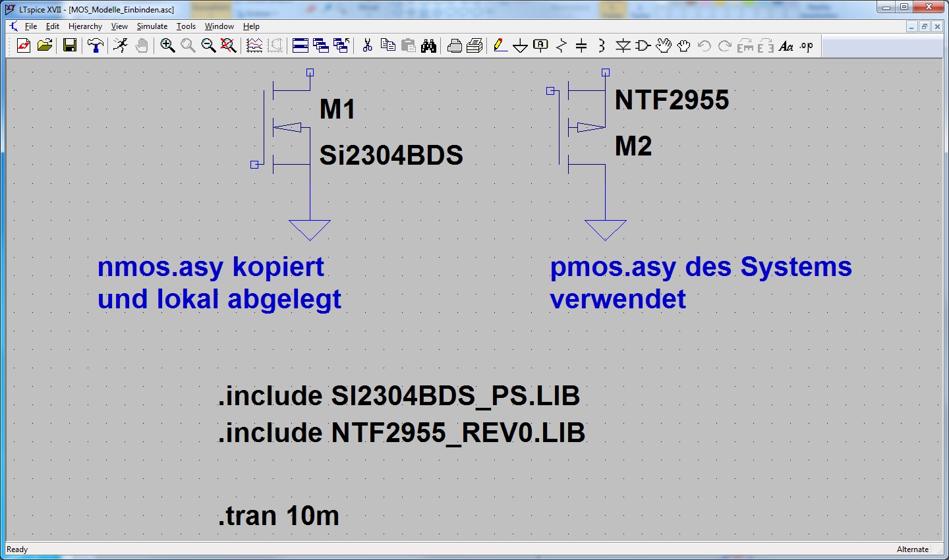Screen dimensions: 949x560
Task: Select the M2 transistor label
Action: [x=633, y=146]
